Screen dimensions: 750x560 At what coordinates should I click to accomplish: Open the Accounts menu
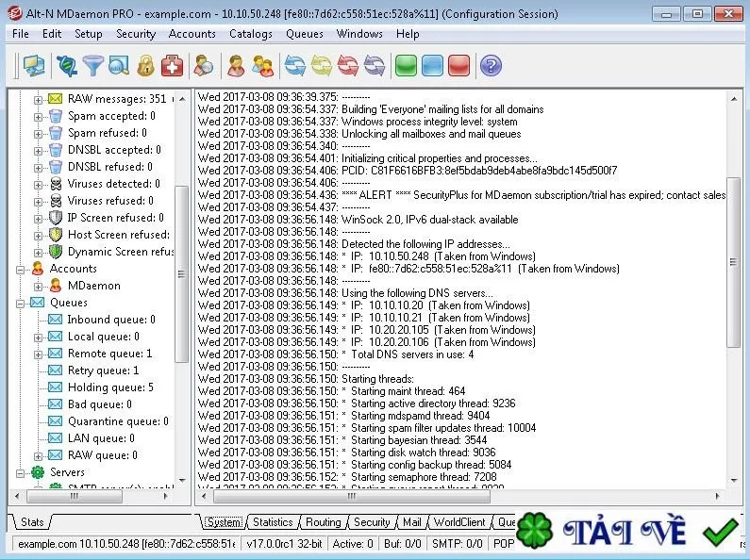click(x=192, y=34)
